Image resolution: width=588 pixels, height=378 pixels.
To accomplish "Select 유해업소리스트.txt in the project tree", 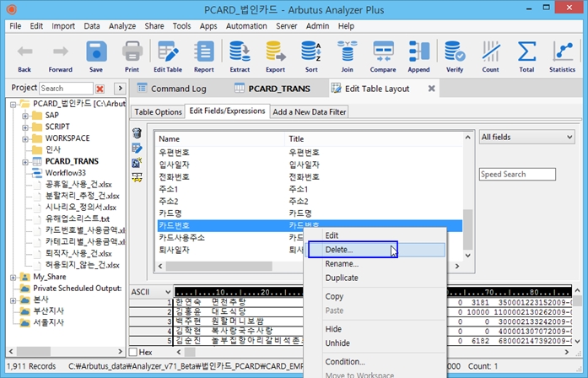I will [78, 219].
